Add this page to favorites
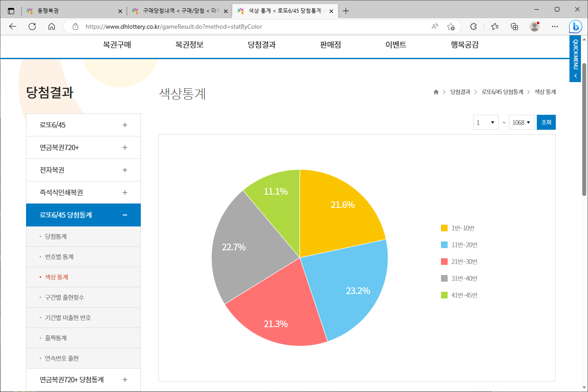 451,26
